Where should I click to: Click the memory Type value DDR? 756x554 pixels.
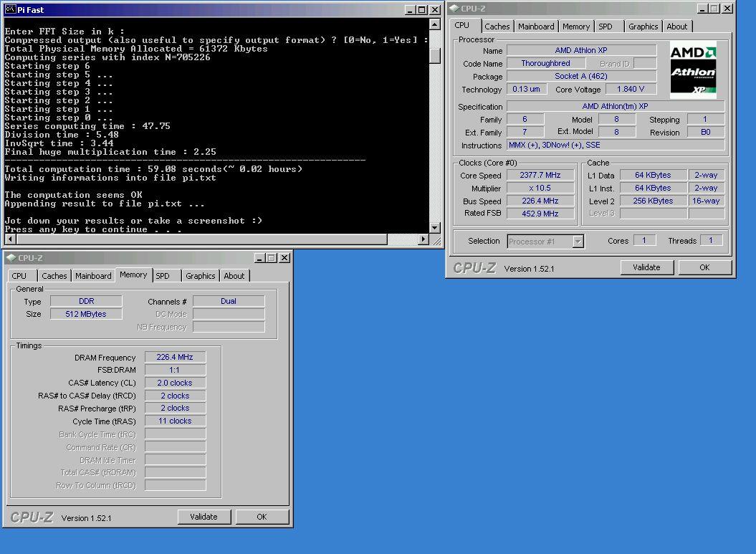point(86,301)
